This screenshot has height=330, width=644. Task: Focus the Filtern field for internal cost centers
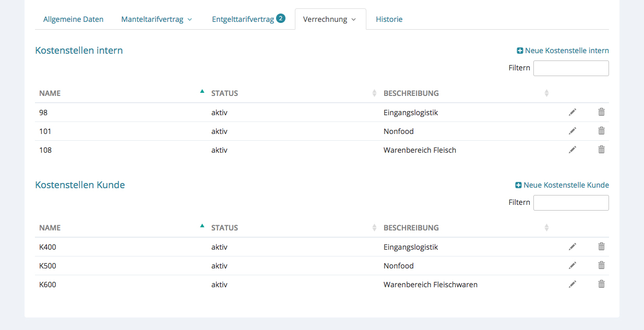pos(571,68)
